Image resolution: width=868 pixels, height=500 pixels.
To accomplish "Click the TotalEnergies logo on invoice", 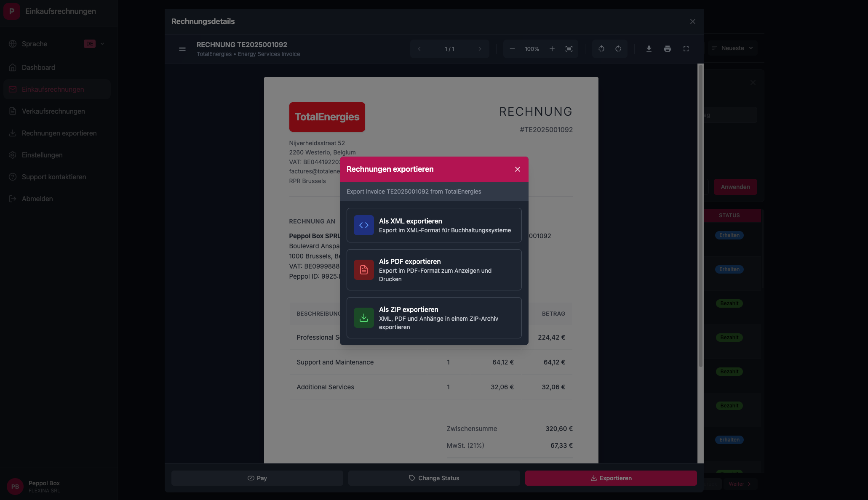I will click(x=327, y=117).
